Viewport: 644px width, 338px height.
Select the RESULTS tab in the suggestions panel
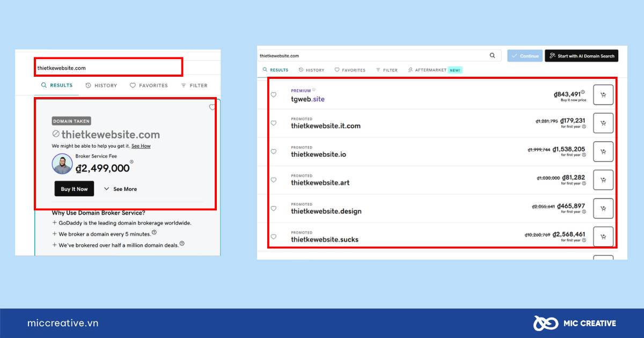(x=275, y=70)
